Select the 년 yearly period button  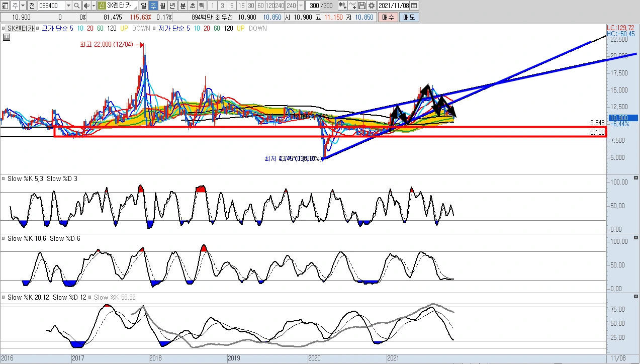[172, 6]
